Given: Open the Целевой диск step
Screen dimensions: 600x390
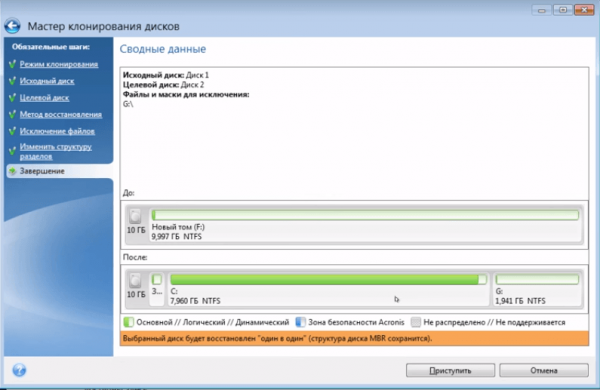Looking at the screenshot, I should tap(44, 98).
